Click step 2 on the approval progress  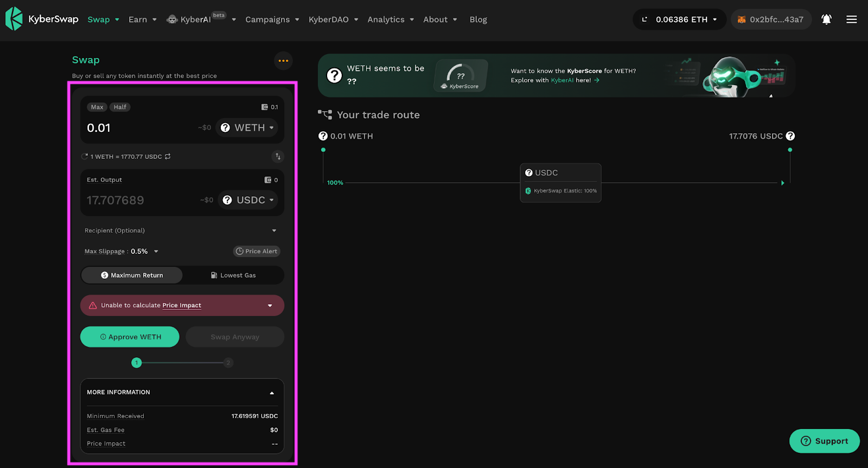click(228, 362)
